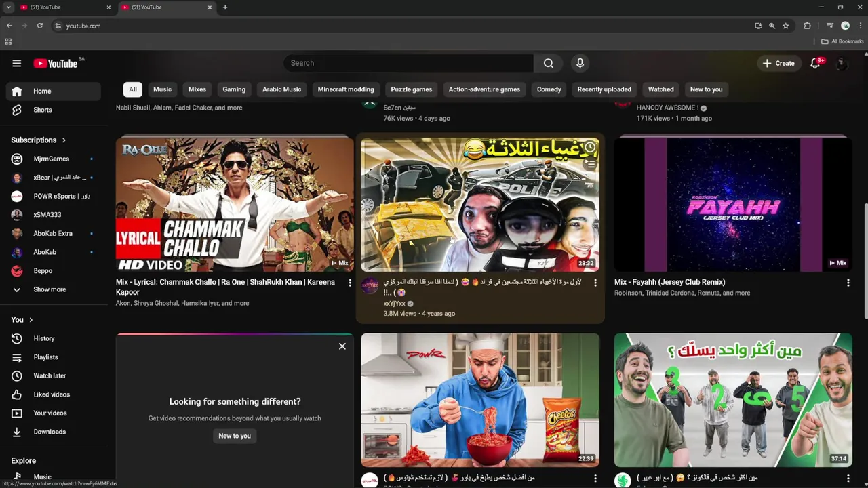Open Playlists in the sidebar
The width and height of the screenshot is (868, 488).
(53, 357)
